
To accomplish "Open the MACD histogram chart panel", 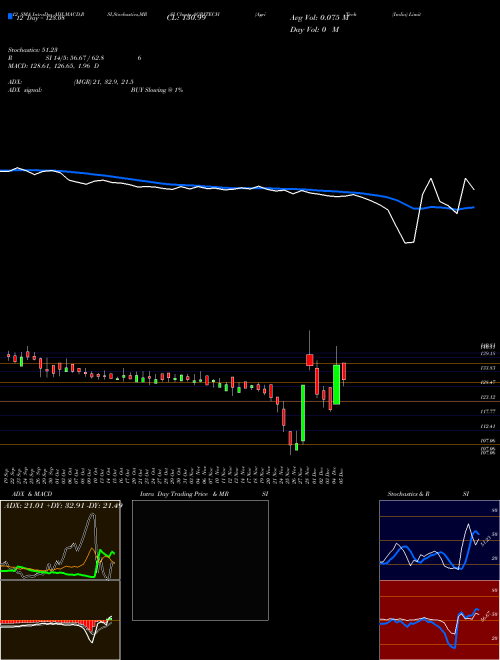I will (60, 620).
